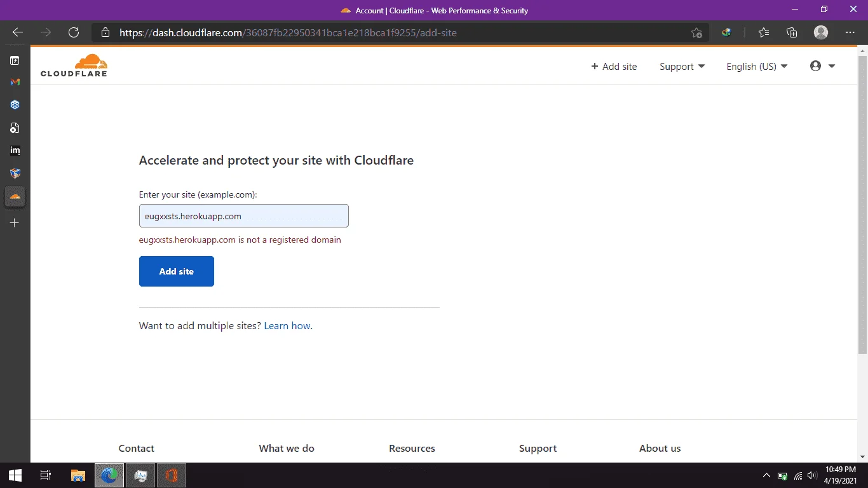Minimize the Edge browser window
The height and width of the screenshot is (488, 868).
click(x=795, y=10)
